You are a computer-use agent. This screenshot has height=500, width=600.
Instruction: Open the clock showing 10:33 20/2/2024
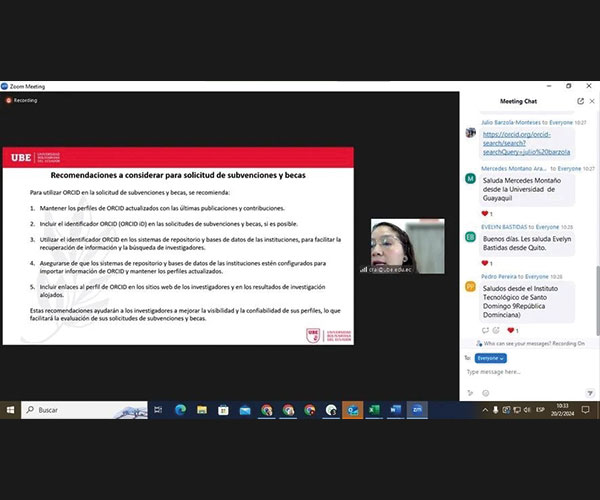pyautogui.click(x=562, y=410)
